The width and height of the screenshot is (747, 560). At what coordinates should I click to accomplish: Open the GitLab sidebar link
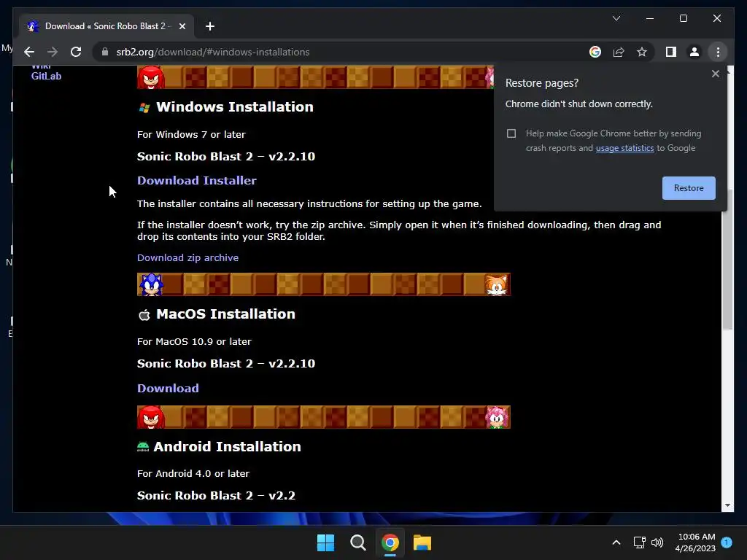[46, 76]
